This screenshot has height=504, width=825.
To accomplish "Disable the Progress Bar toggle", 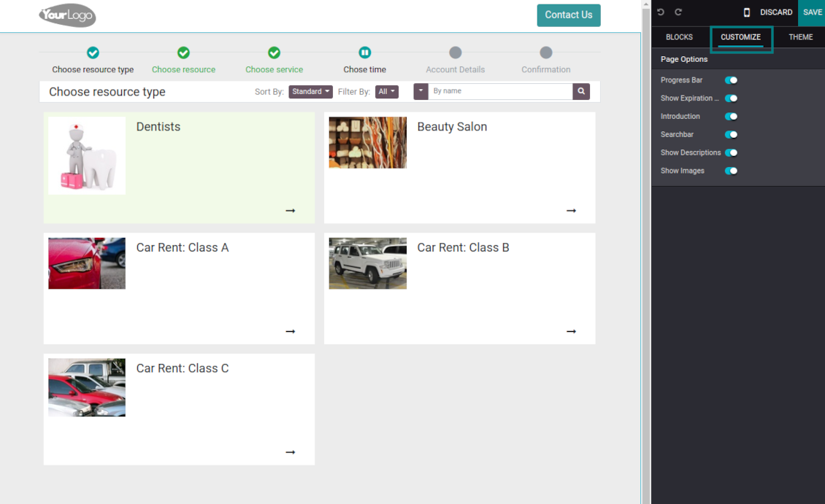I will 731,80.
